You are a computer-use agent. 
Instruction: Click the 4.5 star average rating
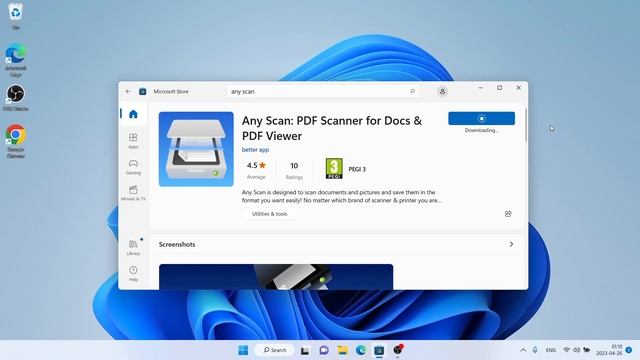256,170
